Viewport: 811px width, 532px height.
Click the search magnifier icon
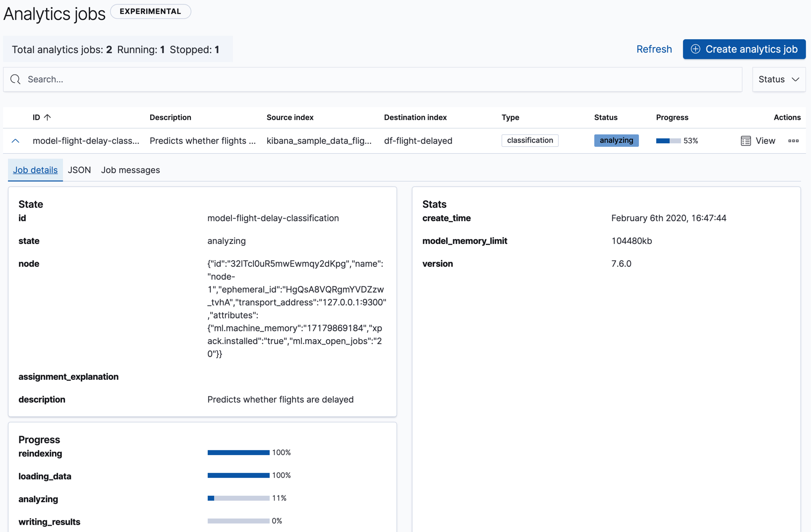pyautogui.click(x=15, y=79)
